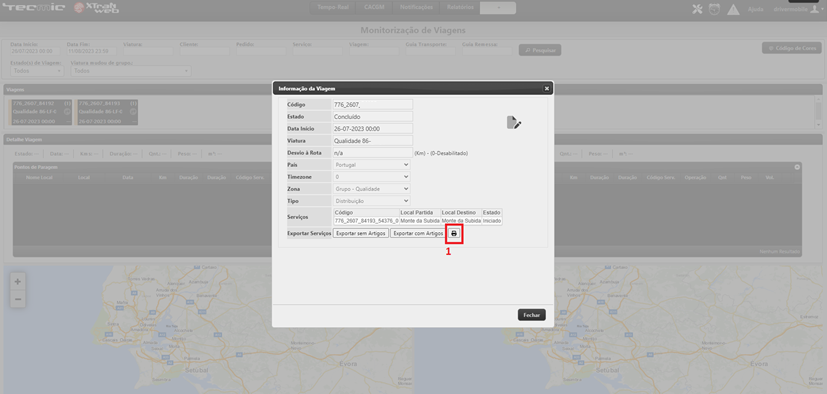Click the alarm clock icon
The height and width of the screenshot is (394, 827).
tap(714, 9)
